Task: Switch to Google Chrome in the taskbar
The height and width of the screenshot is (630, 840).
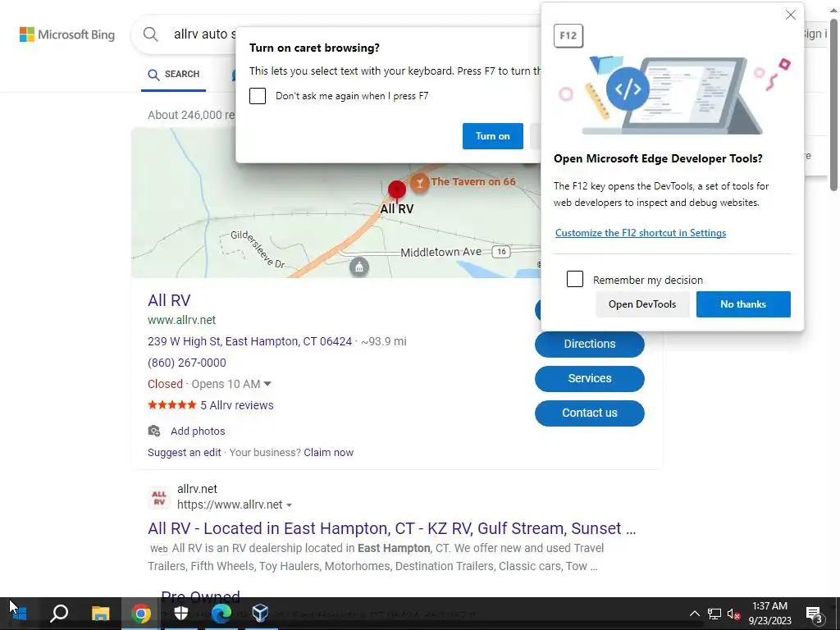Action: pos(141,613)
